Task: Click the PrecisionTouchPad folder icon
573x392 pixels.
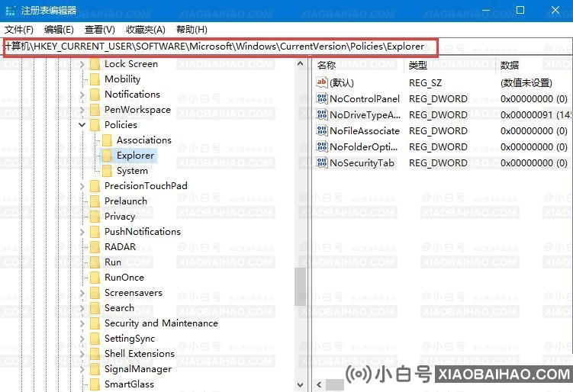Action: [x=95, y=186]
